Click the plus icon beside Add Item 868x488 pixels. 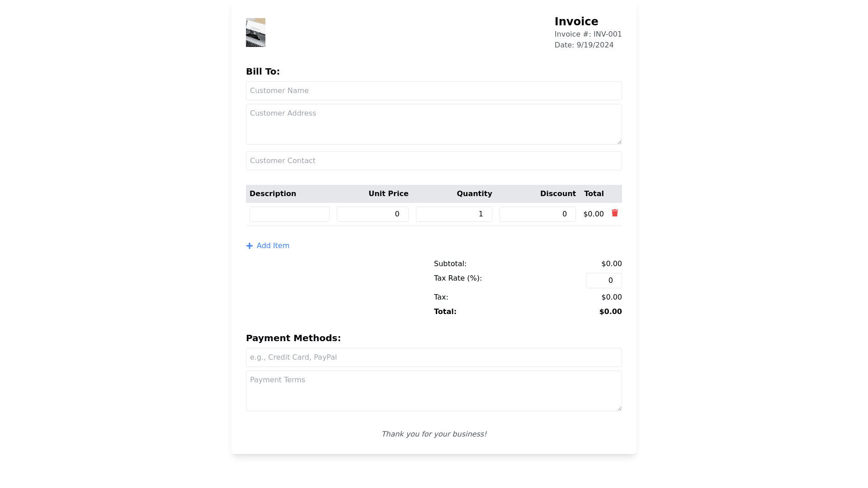(250, 246)
